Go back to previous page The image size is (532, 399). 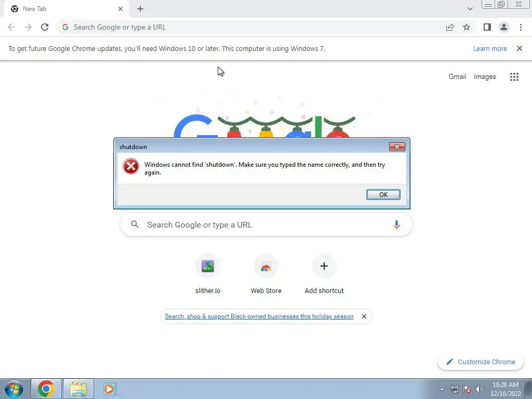tap(11, 27)
